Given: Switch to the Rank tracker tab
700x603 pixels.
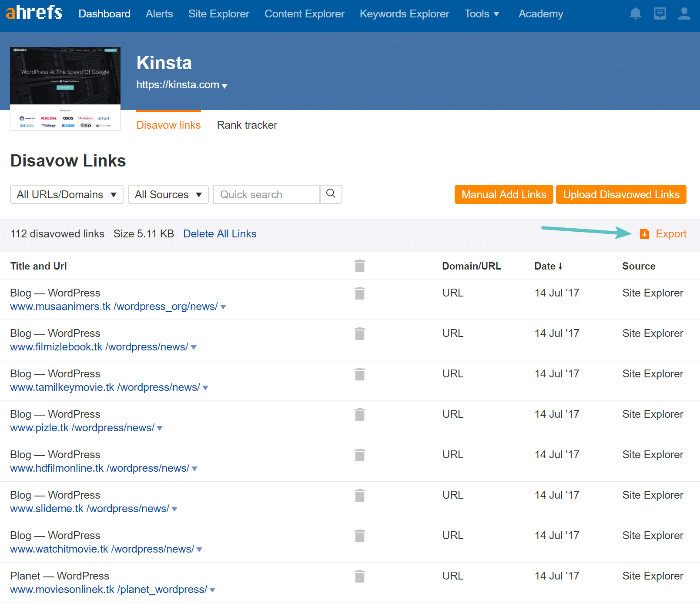Looking at the screenshot, I should click(247, 125).
